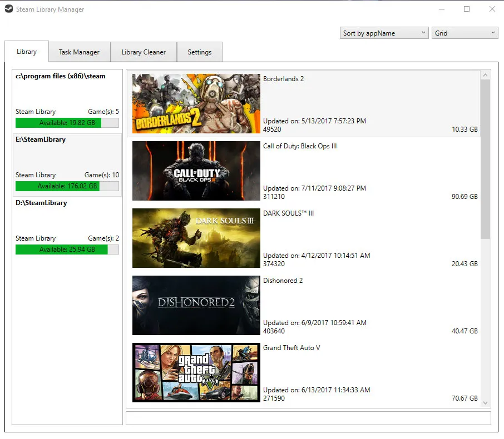Viewport: 504px width, 439px height.
Task: Select the DARK SOULS™ III title text
Action: pyautogui.click(x=288, y=213)
